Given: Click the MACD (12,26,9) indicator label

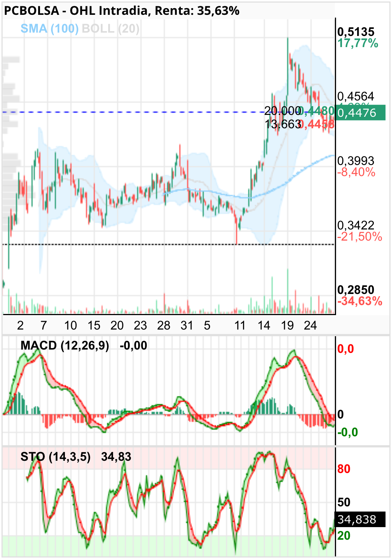Looking at the screenshot, I should (x=65, y=345).
